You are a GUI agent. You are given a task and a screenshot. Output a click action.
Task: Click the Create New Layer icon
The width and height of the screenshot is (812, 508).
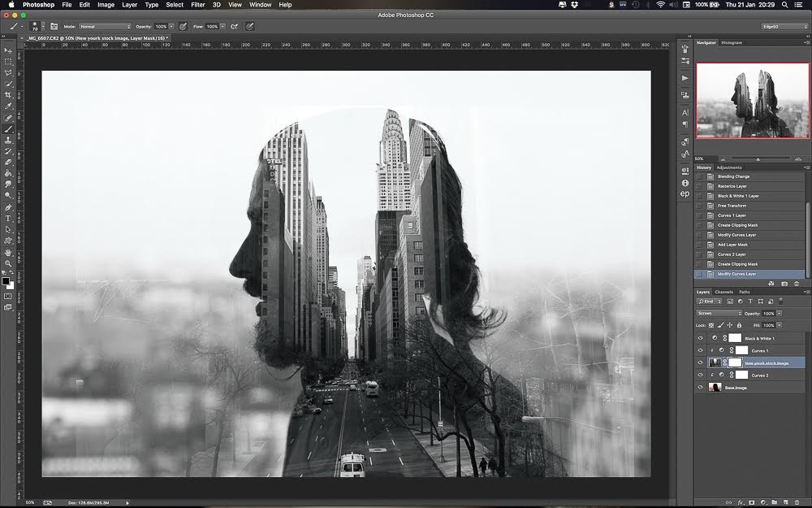pyautogui.click(x=785, y=502)
